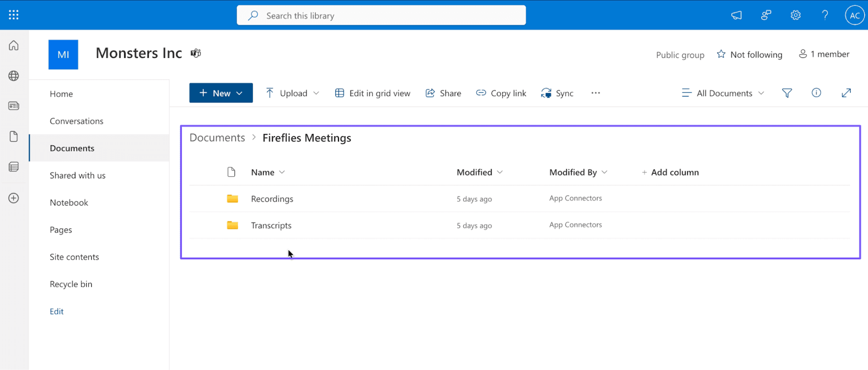This screenshot has height=370, width=868.
Task: Click the Help question mark icon
Action: click(x=825, y=15)
